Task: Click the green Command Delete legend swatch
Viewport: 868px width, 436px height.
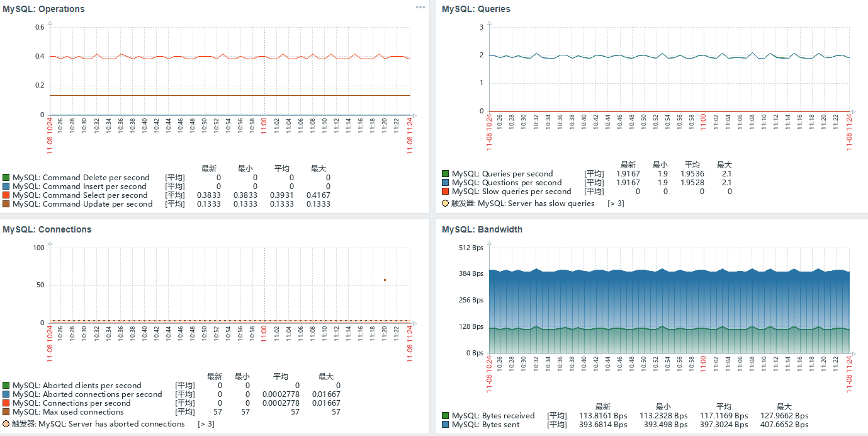Action: click(6, 178)
